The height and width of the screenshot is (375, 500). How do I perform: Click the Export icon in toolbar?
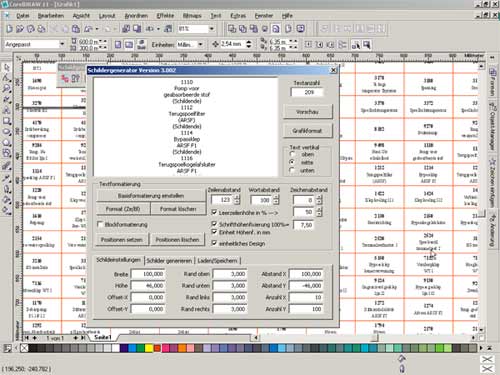[137, 29]
